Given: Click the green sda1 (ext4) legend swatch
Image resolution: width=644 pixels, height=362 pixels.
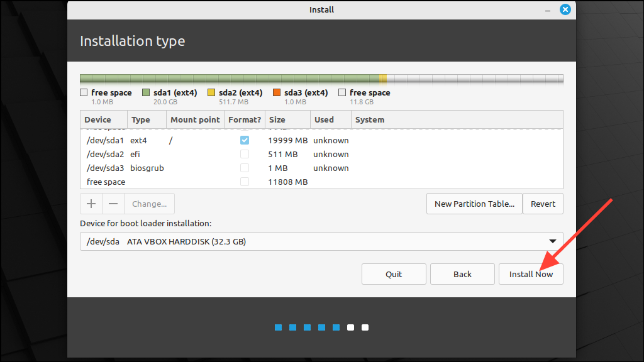Looking at the screenshot, I should pos(145,92).
